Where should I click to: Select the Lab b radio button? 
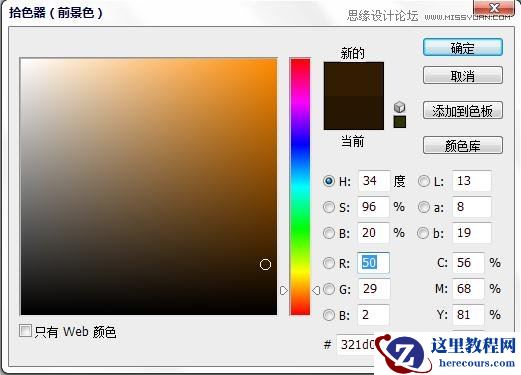[423, 233]
